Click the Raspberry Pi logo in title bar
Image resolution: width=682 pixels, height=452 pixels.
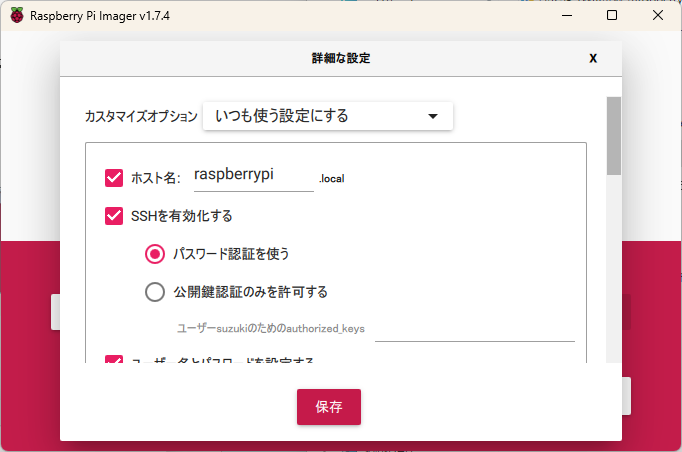[17, 16]
